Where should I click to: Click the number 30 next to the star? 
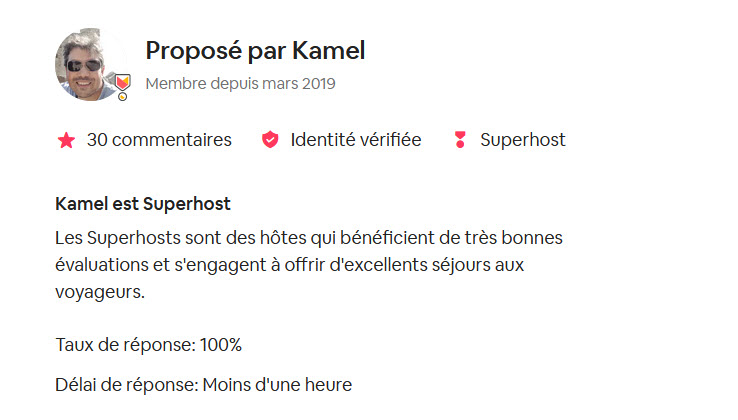(x=97, y=140)
